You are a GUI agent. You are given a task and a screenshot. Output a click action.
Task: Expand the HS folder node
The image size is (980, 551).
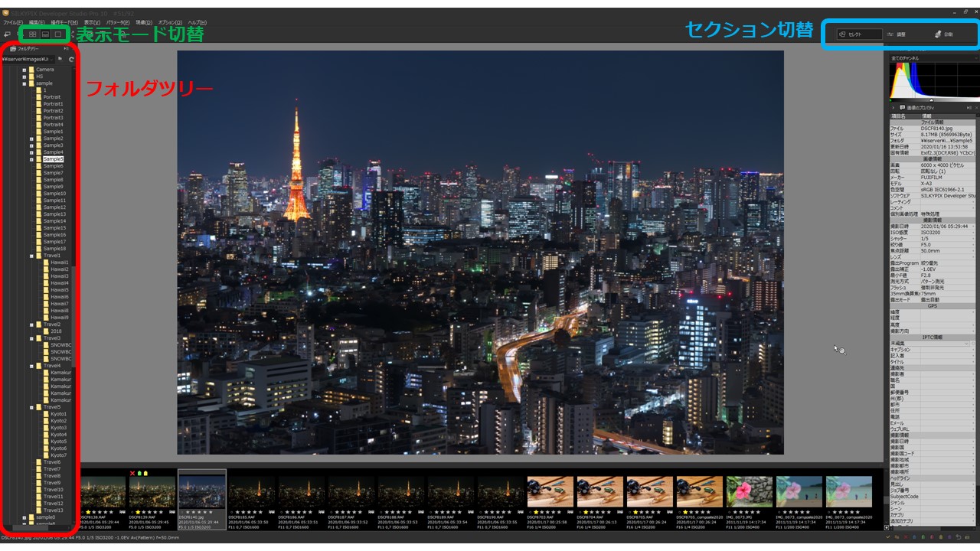(x=24, y=77)
